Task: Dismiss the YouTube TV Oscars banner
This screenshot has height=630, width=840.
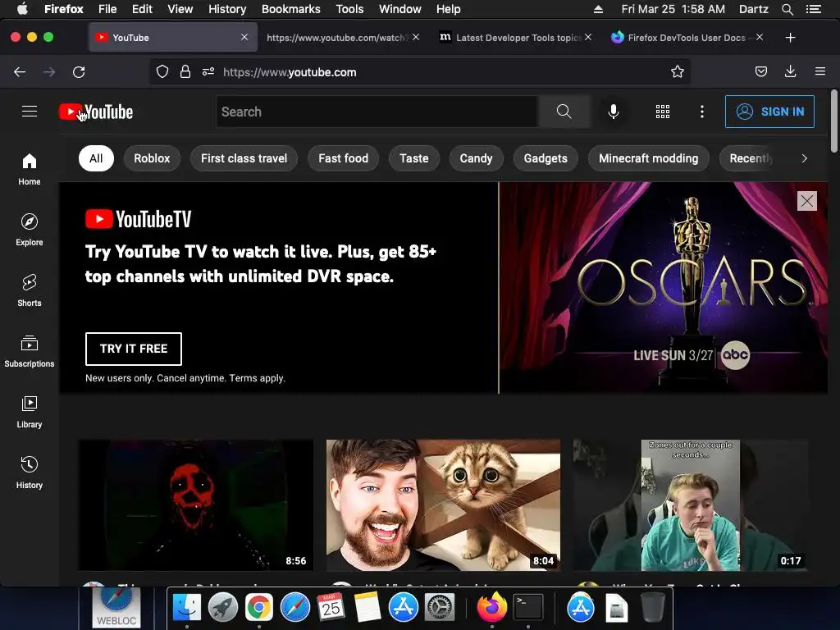Action: tap(807, 201)
